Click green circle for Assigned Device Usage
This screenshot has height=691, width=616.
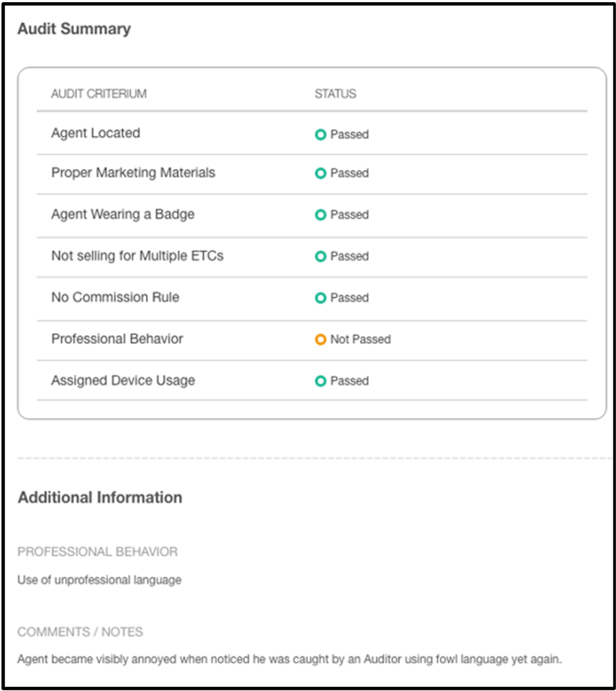pyautogui.click(x=321, y=381)
